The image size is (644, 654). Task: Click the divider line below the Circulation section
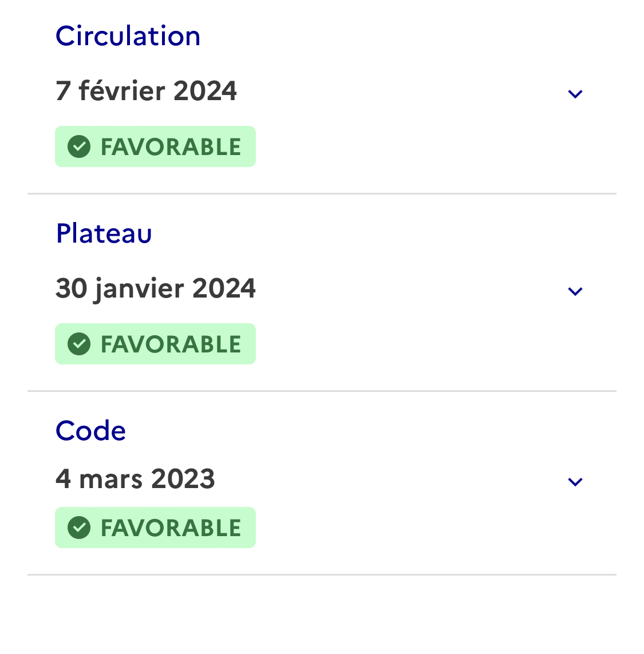(x=322, y=194)
